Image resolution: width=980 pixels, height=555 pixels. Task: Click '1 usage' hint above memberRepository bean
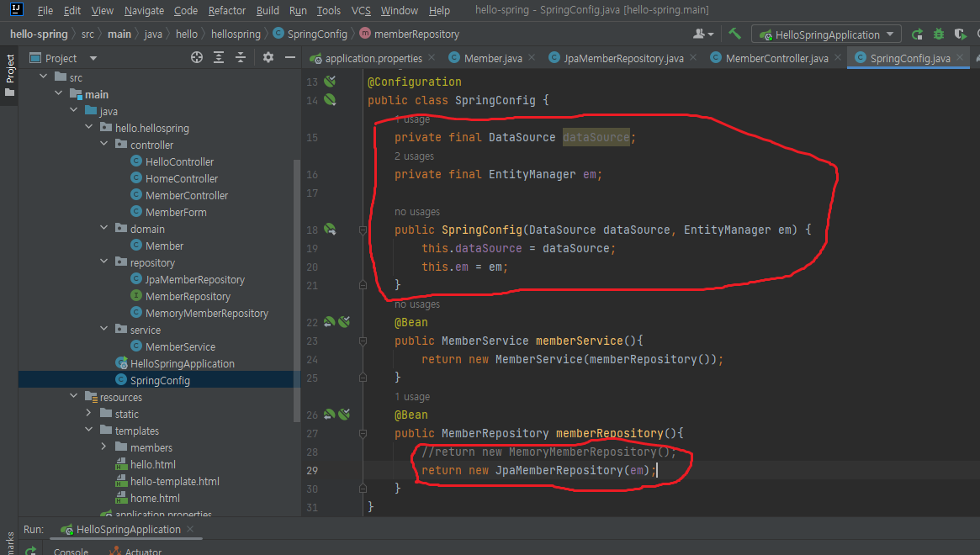click(412, 396)
